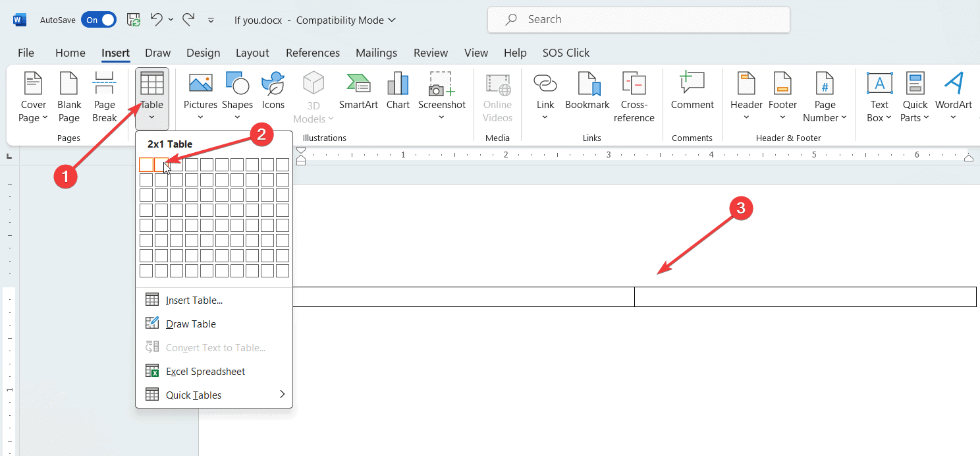Switch to the Home tab
Image resolution: width=980 pixels, height=456 pixels.
point(70,53)
